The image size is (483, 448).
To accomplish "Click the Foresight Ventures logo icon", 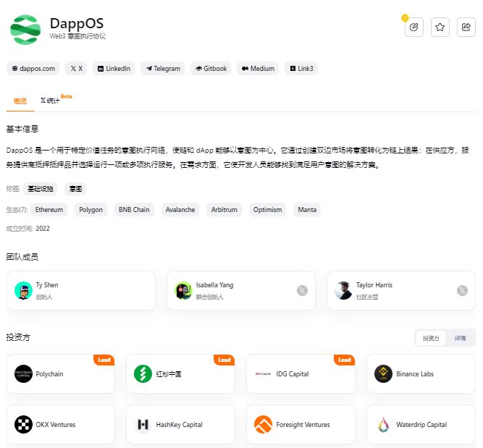I will (x=263, y=424).
